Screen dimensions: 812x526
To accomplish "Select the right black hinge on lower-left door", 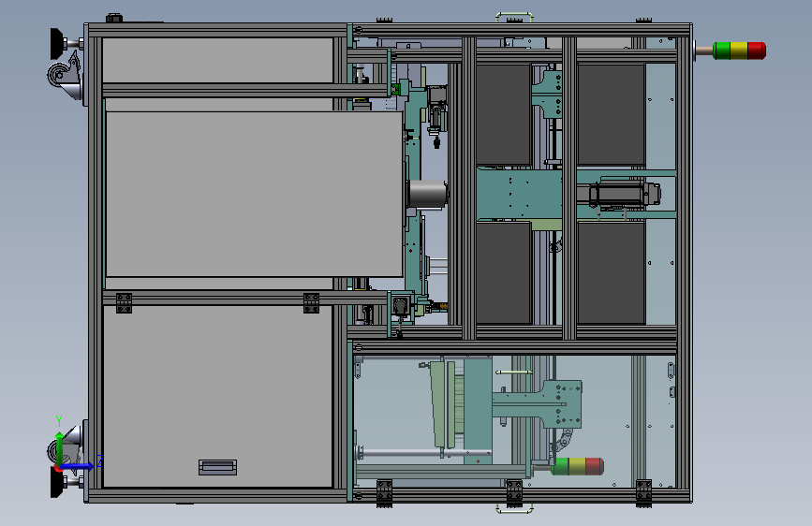I will pyautogui.click(x=311, y=303).
